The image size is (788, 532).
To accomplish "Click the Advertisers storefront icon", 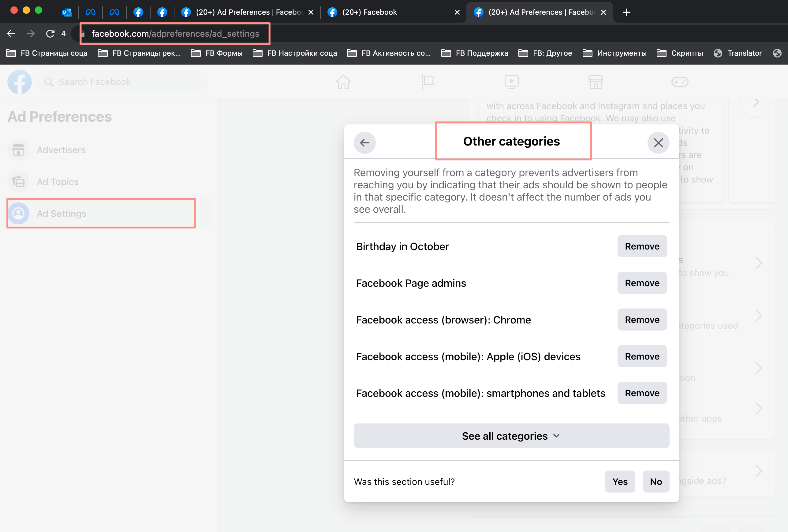I will (x=18, y=150).
